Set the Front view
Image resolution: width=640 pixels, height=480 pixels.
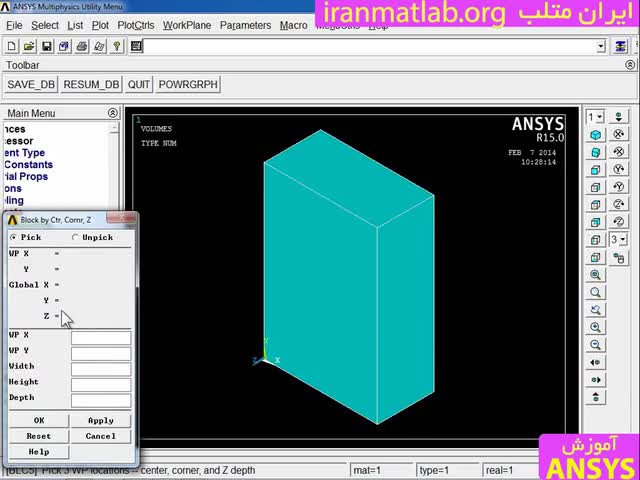(596, 170)
